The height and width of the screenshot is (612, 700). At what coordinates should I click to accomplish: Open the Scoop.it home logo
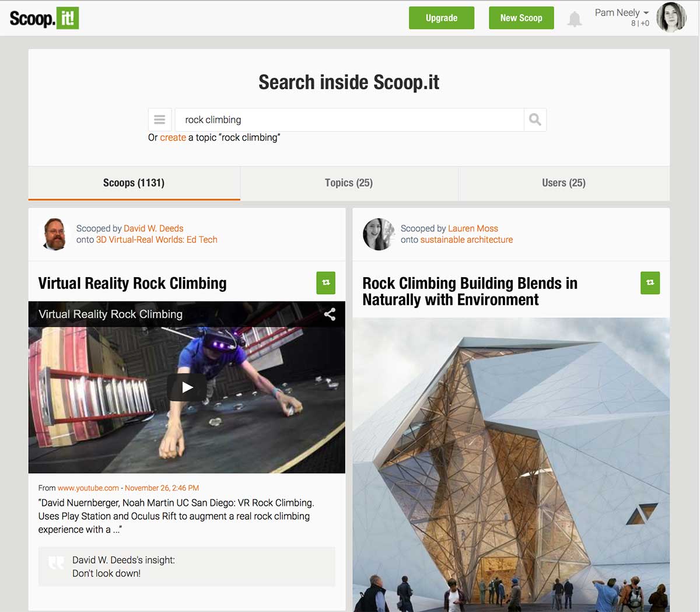click(x=44, y=18)
